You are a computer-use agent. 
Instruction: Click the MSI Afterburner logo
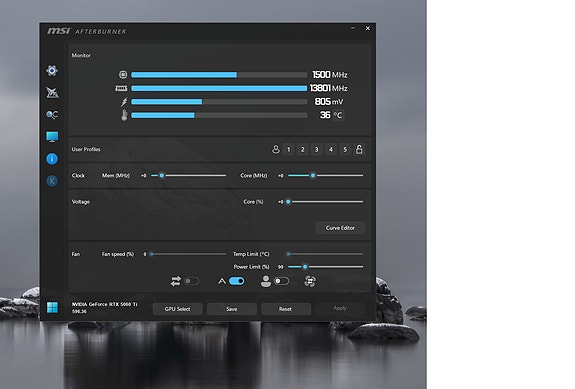(x=87, y=31)
